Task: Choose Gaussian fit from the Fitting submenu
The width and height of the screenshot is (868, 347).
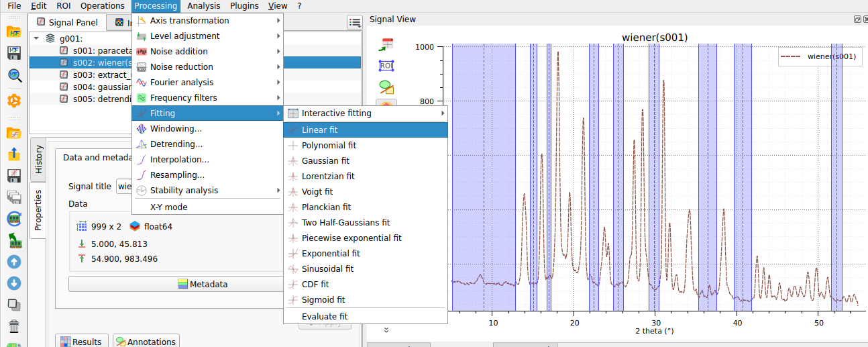Action: point(325,161)
